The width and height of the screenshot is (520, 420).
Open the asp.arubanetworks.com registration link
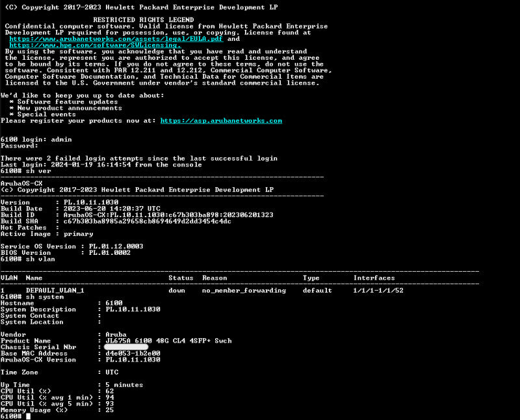click(x=221, y=121)
